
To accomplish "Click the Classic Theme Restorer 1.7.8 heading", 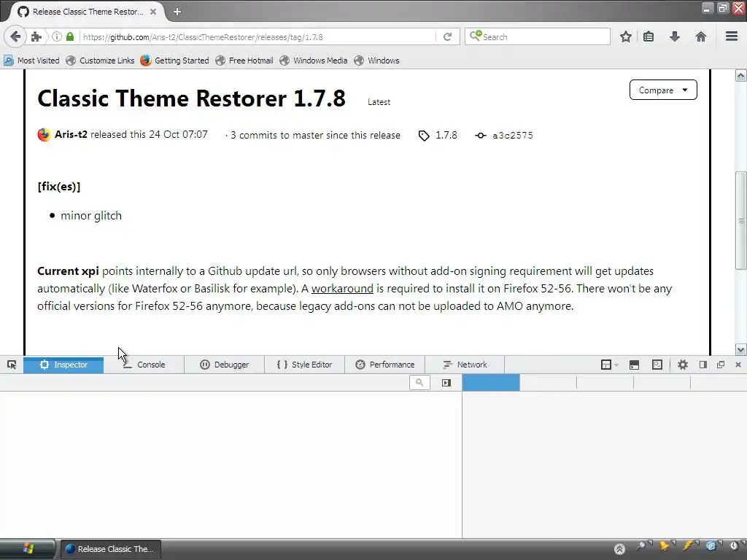I will click(x=192, y=98).
